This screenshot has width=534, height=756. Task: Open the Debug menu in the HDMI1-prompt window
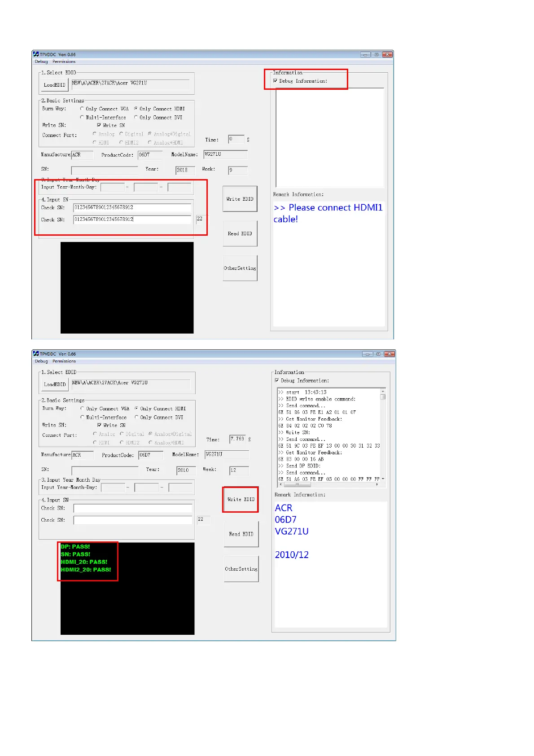pos(41,62)
